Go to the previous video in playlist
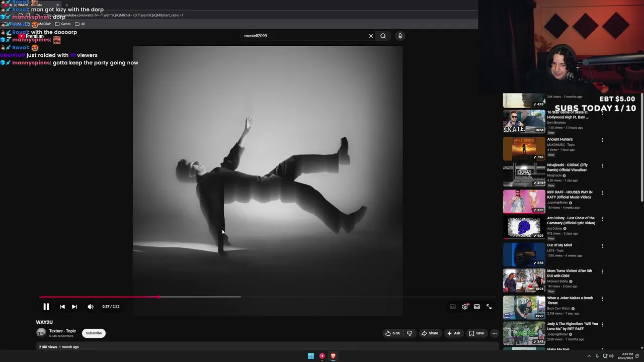The image size is (644, 362). point(62,307)
